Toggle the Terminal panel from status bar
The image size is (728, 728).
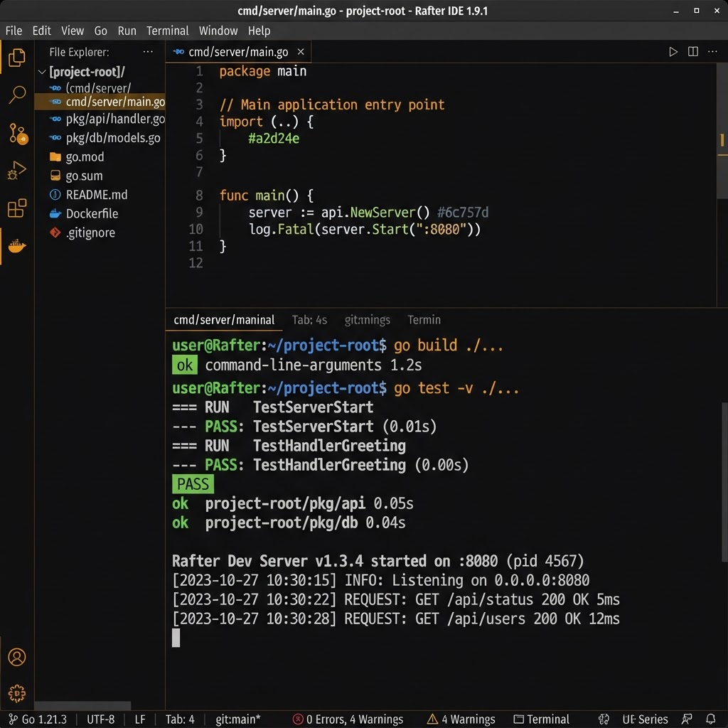point(541,719)
